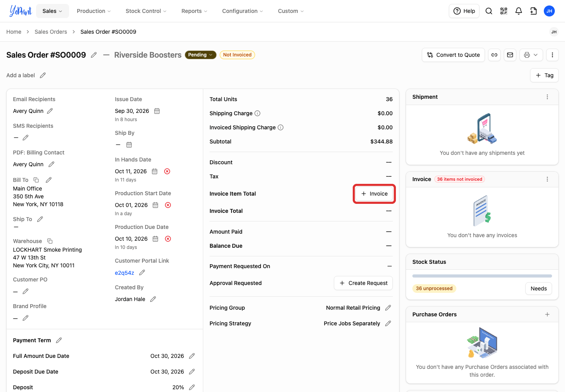Click the Create Request button
Image resolution: width=565 pixels, height=392 pixels.
click(x=363, y=283)
